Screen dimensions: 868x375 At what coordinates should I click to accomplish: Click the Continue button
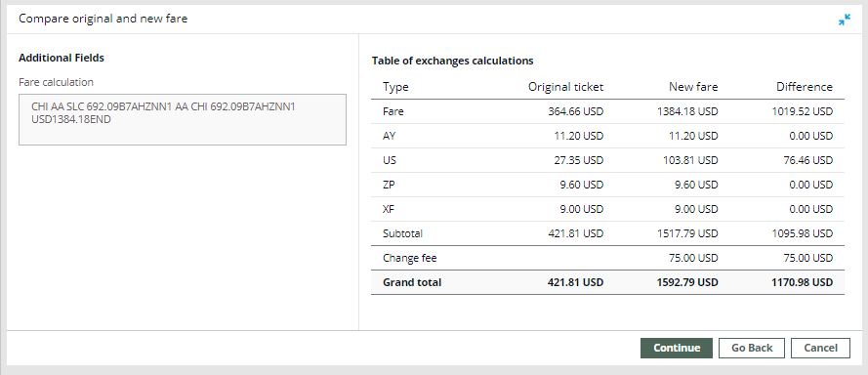click(x=677, y=348)
